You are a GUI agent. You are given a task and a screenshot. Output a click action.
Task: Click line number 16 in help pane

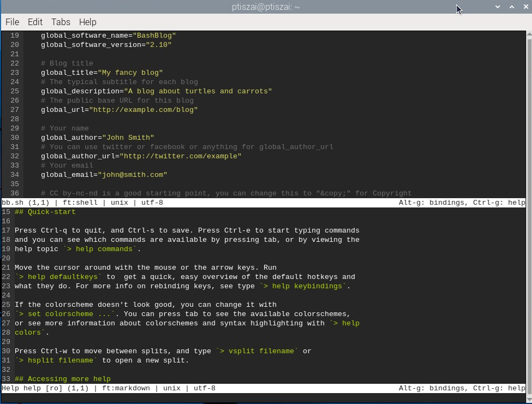(6, 221)
